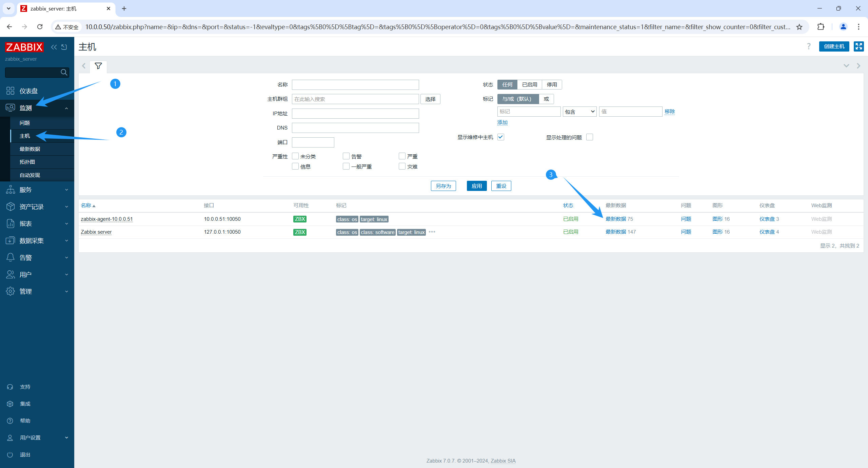This screenshot has width=868, height=468.
Task: Uncheck 显示维修中主机 checkbox
Action: 501,137
